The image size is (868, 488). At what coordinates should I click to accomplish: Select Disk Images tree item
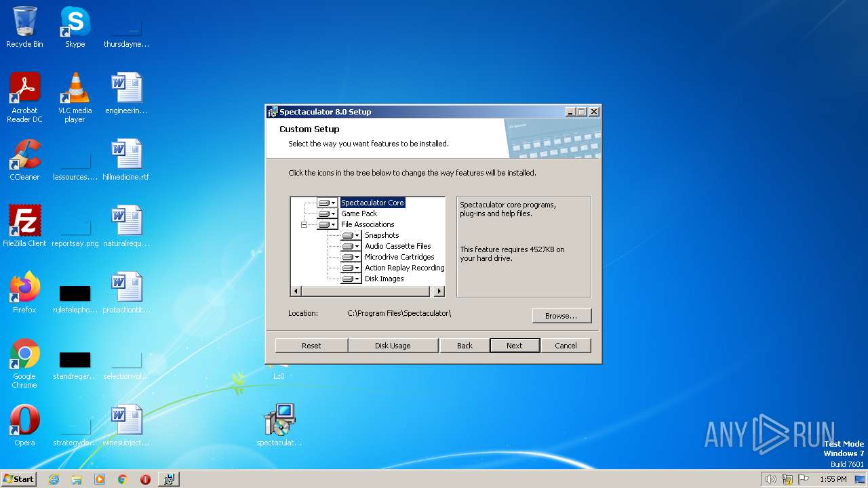tap(384, 279)
